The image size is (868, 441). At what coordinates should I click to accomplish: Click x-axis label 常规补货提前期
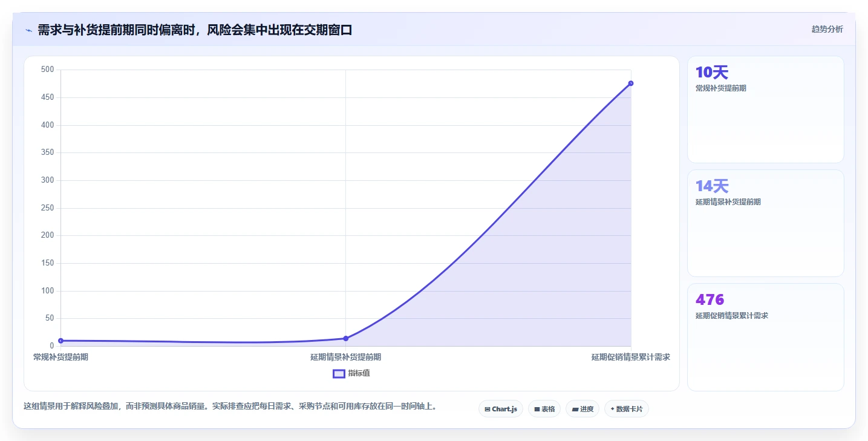[60, 357]
